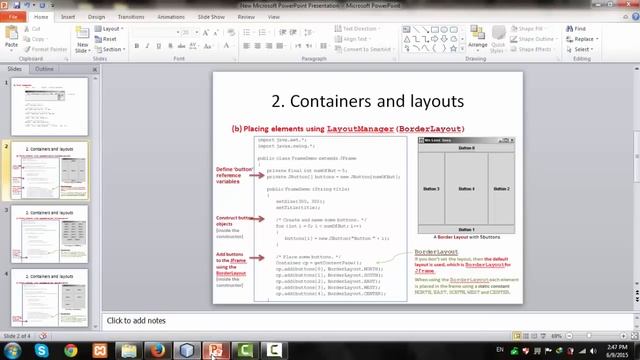Select the Isosceles Triangle shape
The width and height of the screenshot is (640, 360).
click(407, 39)
